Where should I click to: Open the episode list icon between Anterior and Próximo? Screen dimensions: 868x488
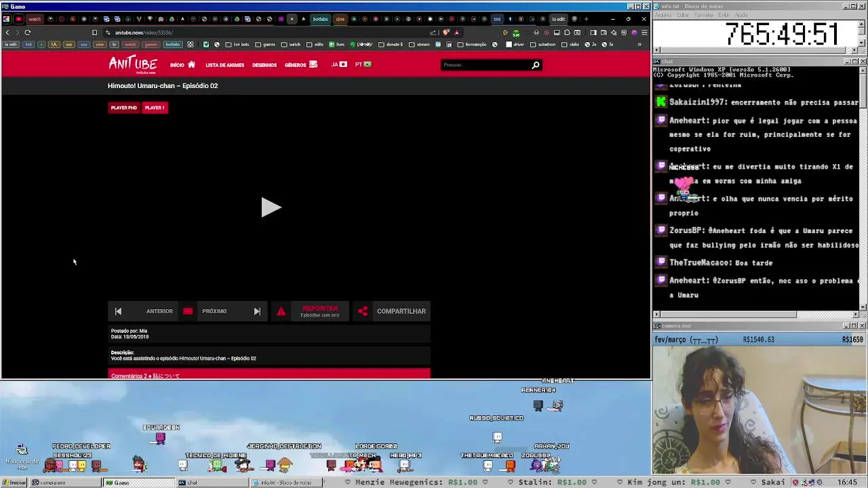pos(188,311)
